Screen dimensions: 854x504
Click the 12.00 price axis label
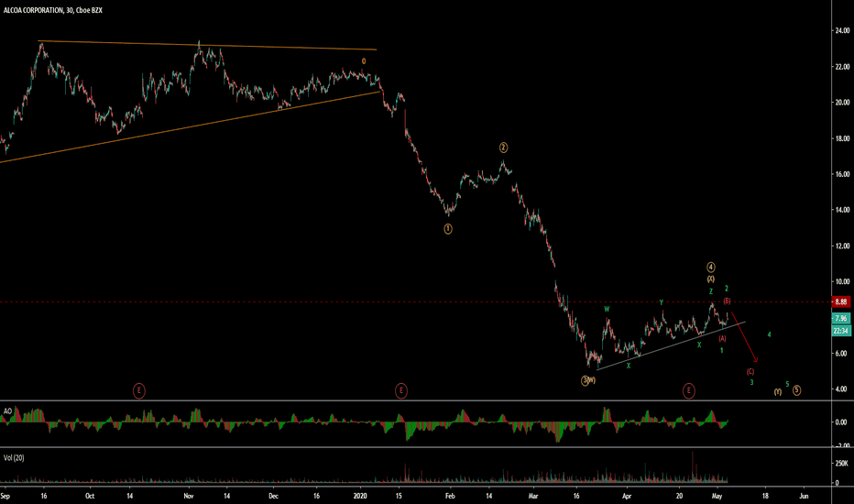point(842,246)
